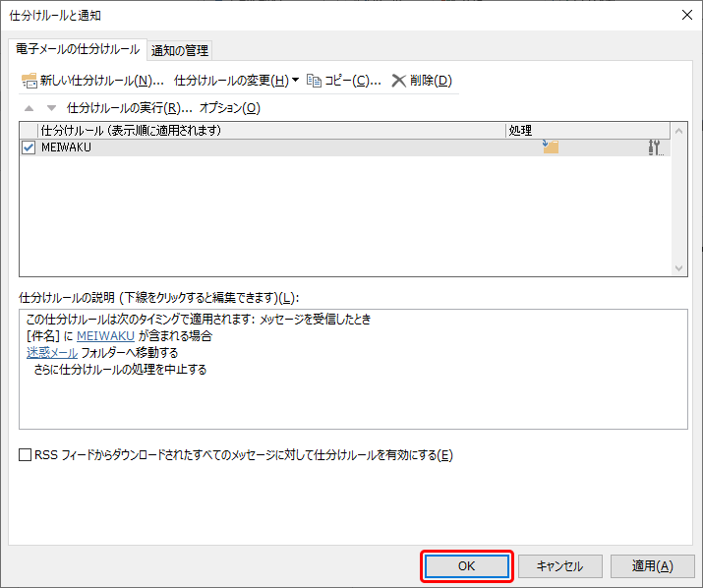Screen dimensions: 703x588
Task: Click 新しい仕分けルール button
Action: point(92,81)
